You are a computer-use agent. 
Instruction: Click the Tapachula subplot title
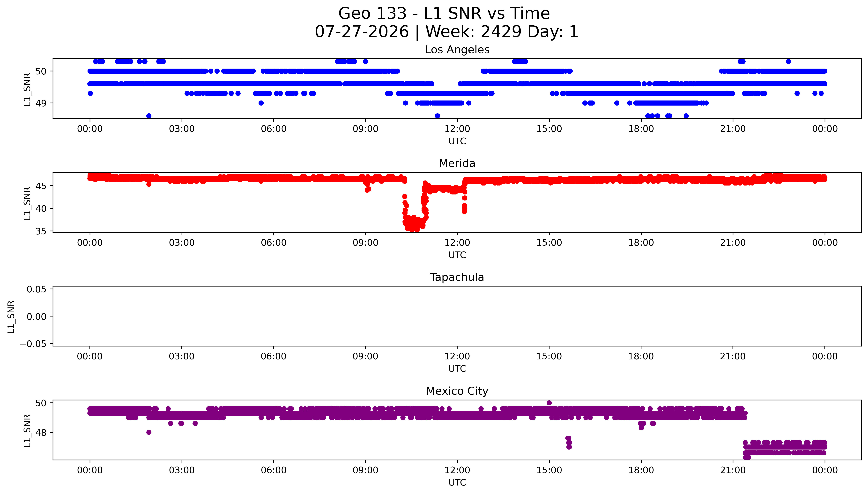[457, 277]
